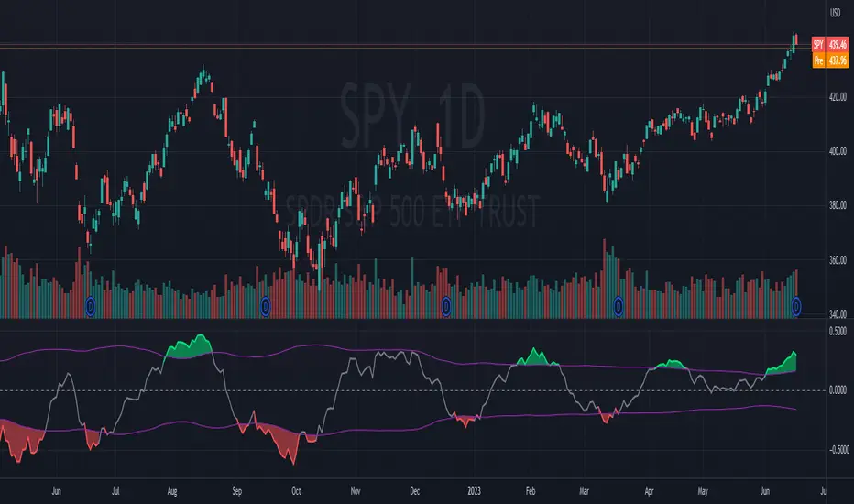Click the Feb label on time axis

pos(531,491)
